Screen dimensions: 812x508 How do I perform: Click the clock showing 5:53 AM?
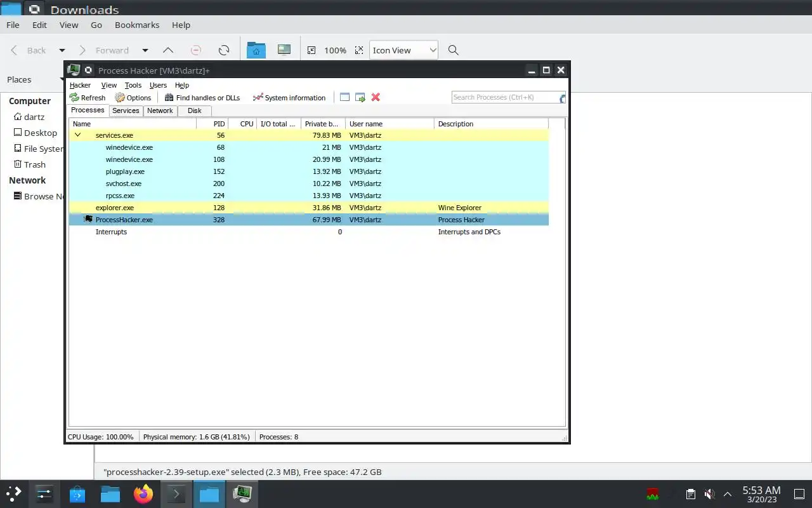point(761,493)
